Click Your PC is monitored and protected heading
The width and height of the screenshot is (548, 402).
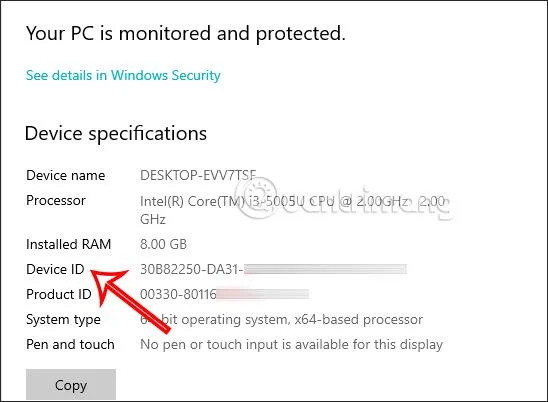tap(186, 34)
